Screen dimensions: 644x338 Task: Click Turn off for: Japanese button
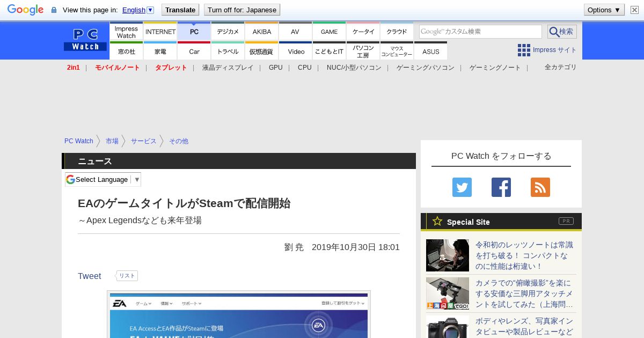[x=241, y=10]
